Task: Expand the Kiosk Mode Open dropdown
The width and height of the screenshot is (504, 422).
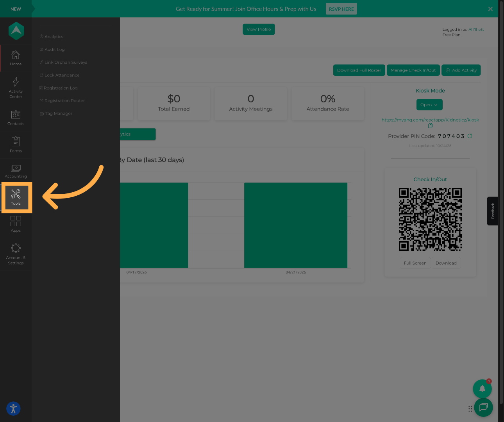Action: pyautogui.click(x=429, y=105)
